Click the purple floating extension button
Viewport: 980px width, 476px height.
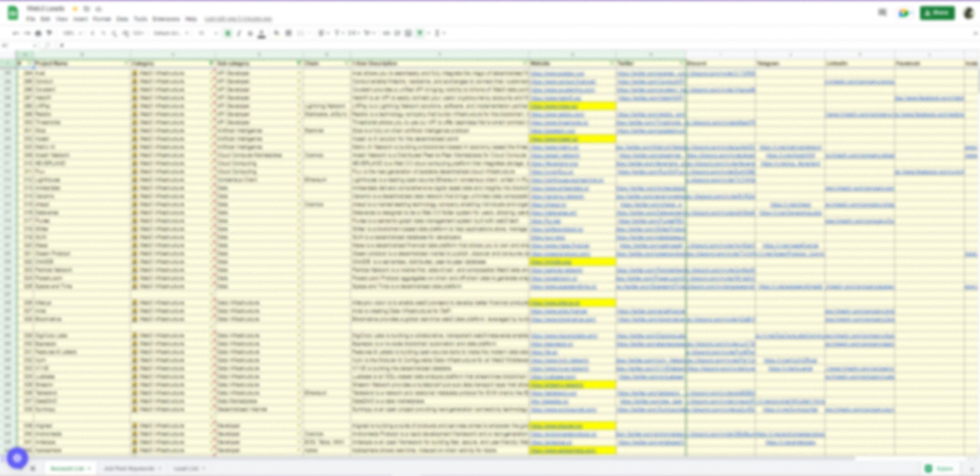coord(17,458)
